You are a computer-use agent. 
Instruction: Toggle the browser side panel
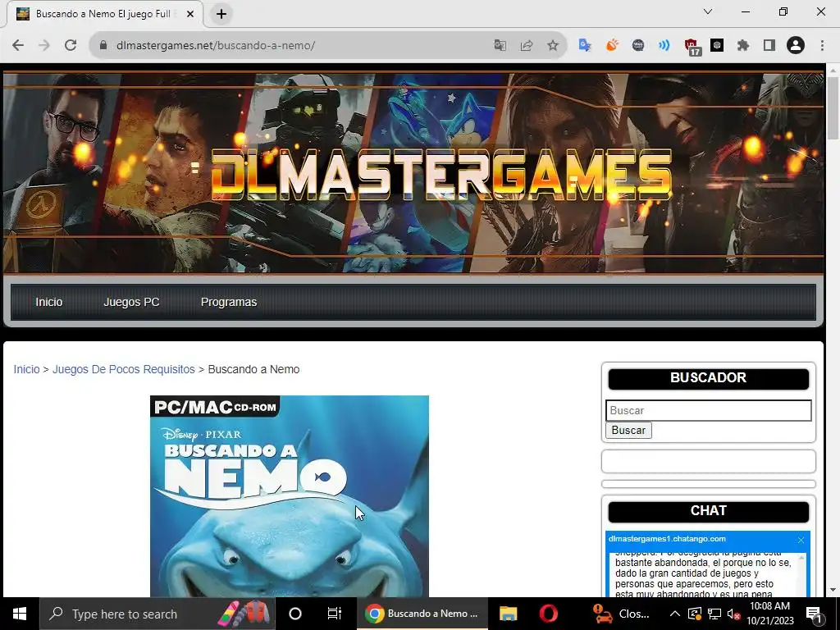pyautogui.click(x=769, y=46)
